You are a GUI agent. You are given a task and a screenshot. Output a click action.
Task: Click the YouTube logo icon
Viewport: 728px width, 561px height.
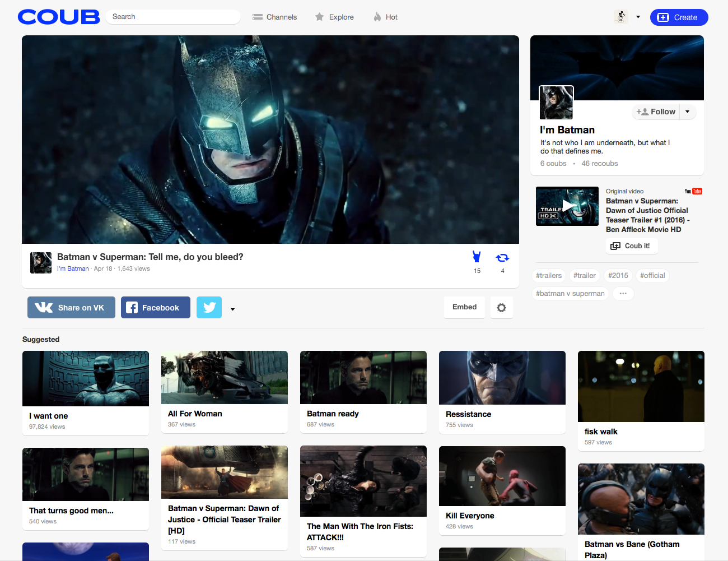(x=693, y=191)
